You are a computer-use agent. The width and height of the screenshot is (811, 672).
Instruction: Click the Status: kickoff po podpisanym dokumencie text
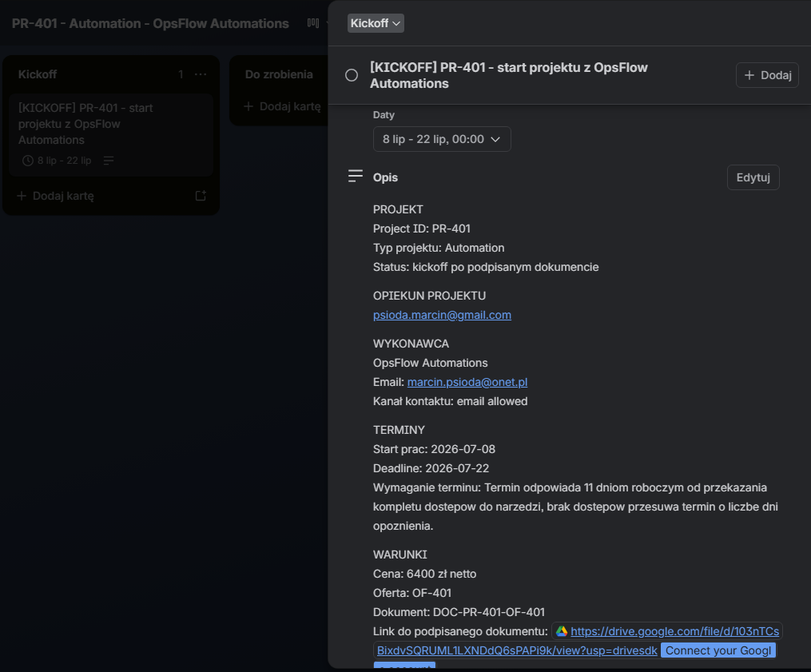tap(486, 268)
